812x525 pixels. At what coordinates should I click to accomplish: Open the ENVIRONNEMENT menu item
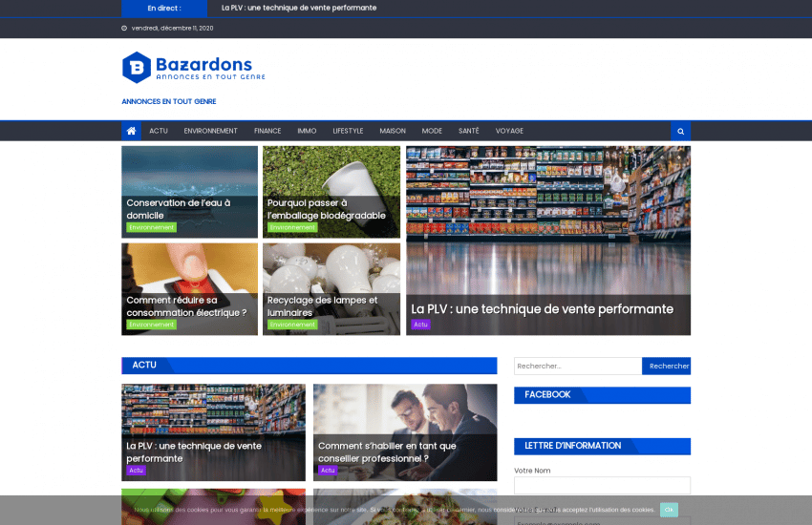point(210,131)
